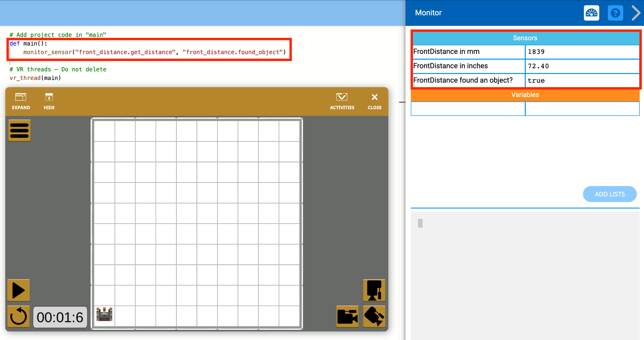The height and width of the screenshot is (340, 644).
Task: Select the robot-mounted sensor view
Action: coord(374,290)
